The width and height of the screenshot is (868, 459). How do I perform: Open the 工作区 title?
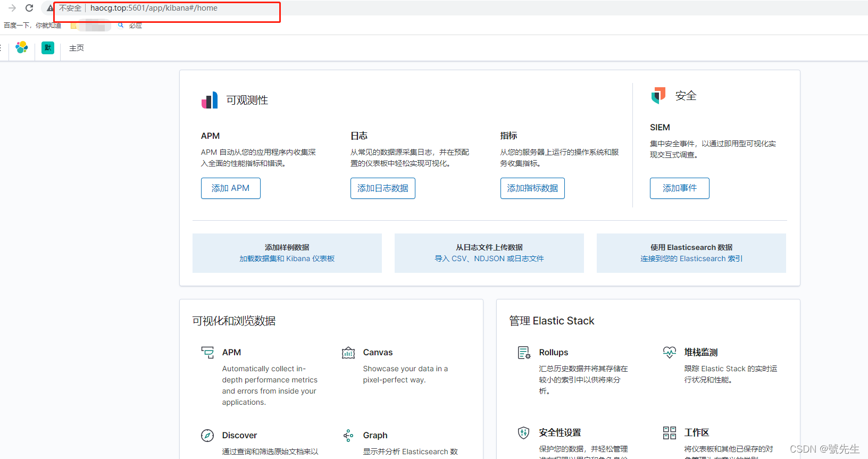(x=697, y=432)
